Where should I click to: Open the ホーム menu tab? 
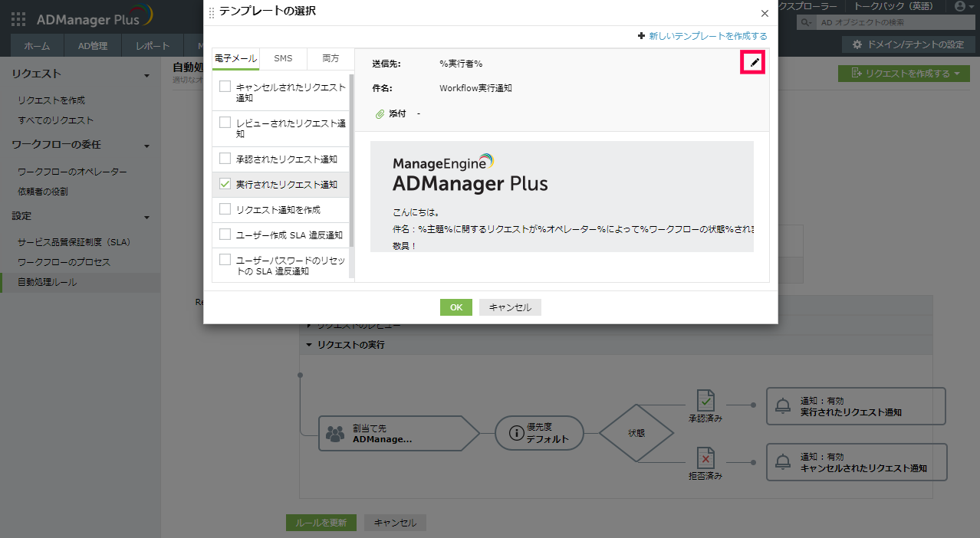coord(37,45)
